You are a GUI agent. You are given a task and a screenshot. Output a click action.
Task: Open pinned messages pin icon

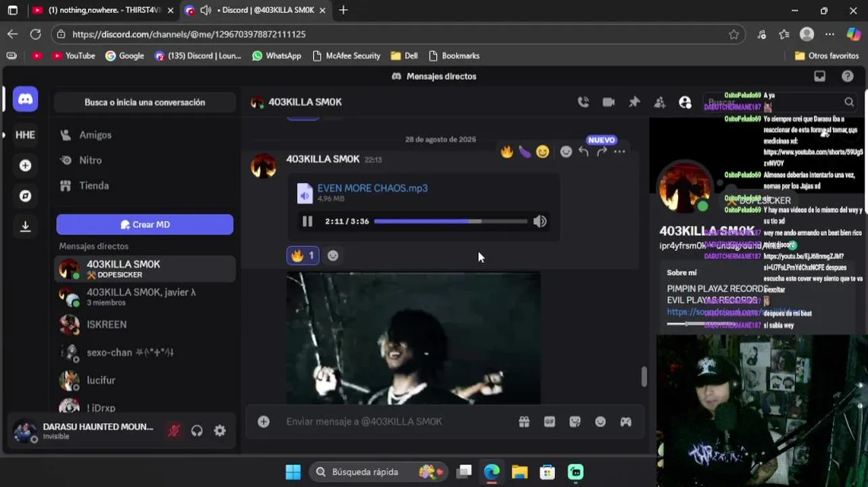pos(634,102)
